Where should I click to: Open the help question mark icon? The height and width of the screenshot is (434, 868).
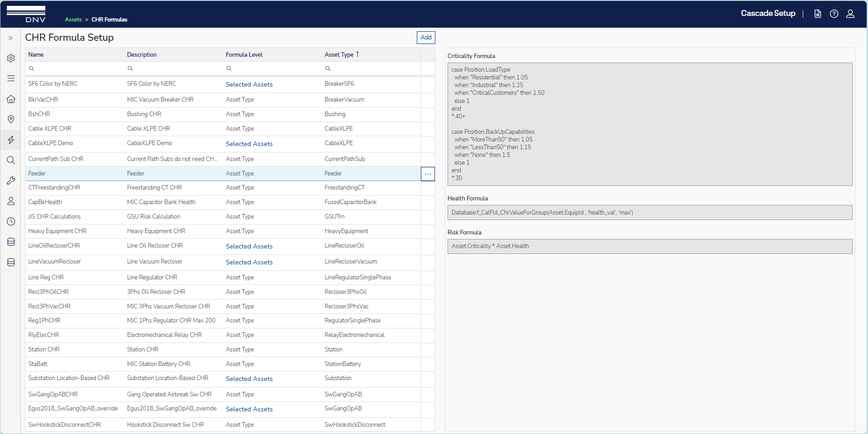pyautogui.click(x=834, y=14)
